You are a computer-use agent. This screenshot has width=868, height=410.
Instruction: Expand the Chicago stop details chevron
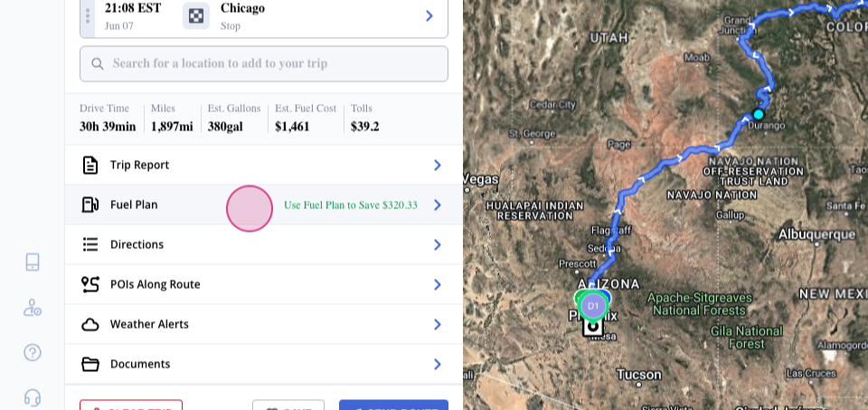[x=429, y=15]
